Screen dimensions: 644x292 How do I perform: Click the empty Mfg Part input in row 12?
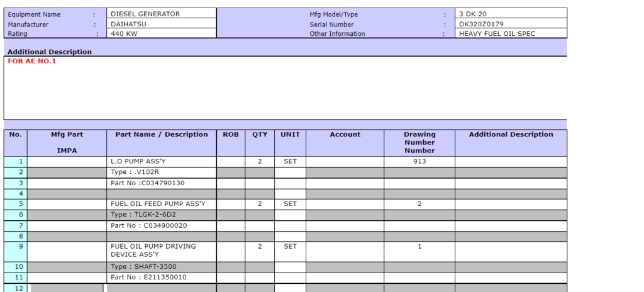(67, 288)
